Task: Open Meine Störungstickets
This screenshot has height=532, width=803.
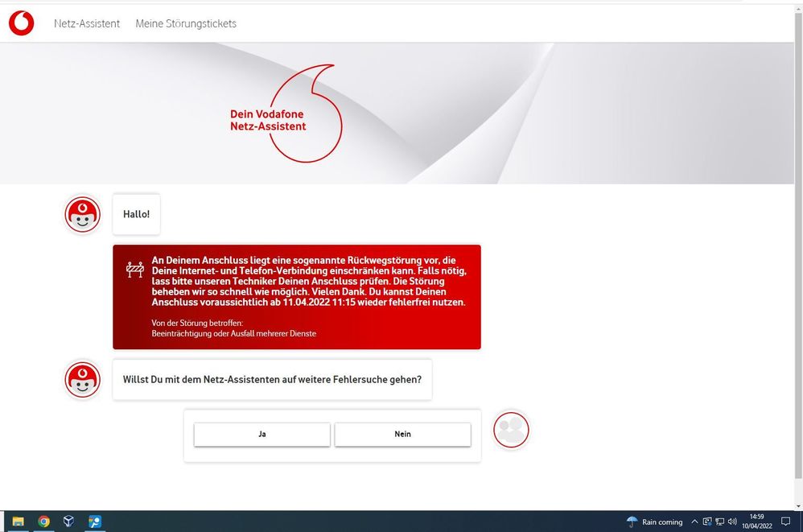Action: (186, 23)
